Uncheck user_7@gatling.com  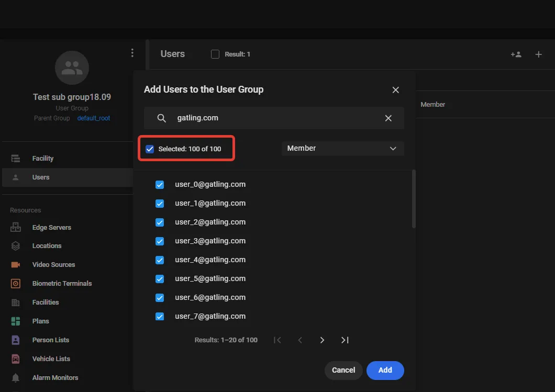click(160, 316)
